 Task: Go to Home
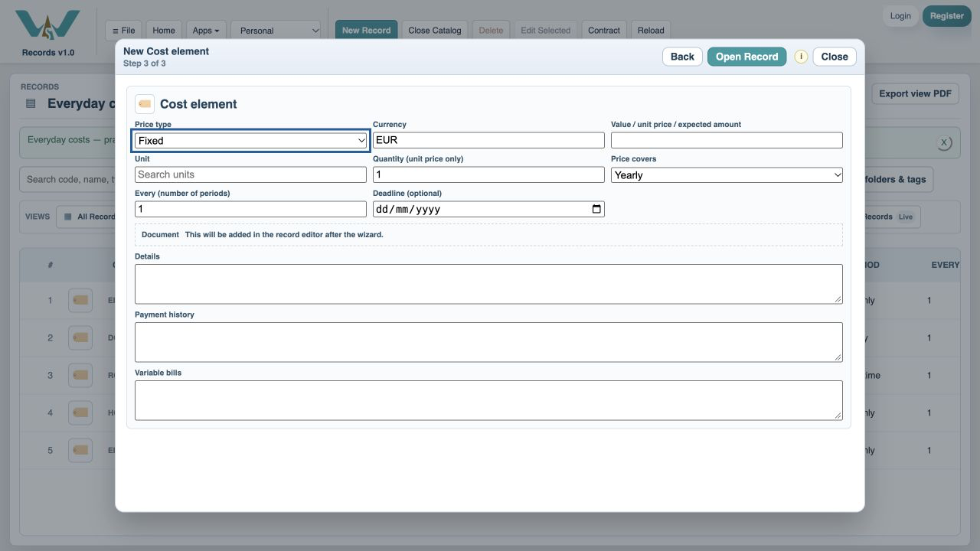[164, 31]
